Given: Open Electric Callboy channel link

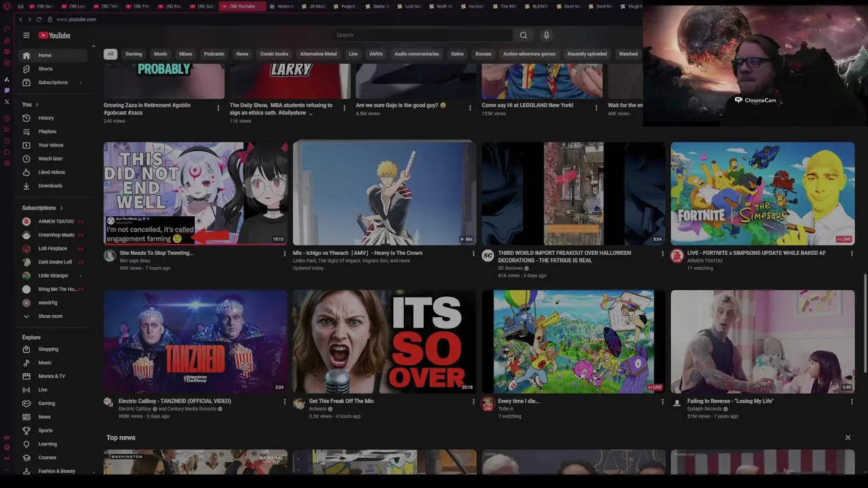Looking at the screenshot, I should click(x=134, y=409).
